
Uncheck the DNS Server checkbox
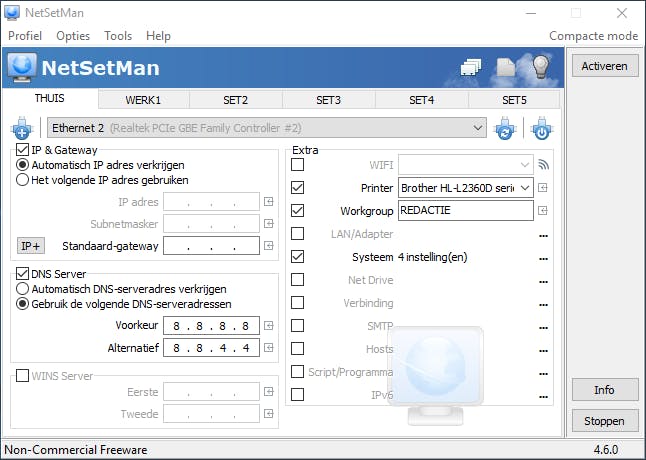pos(22,273)
